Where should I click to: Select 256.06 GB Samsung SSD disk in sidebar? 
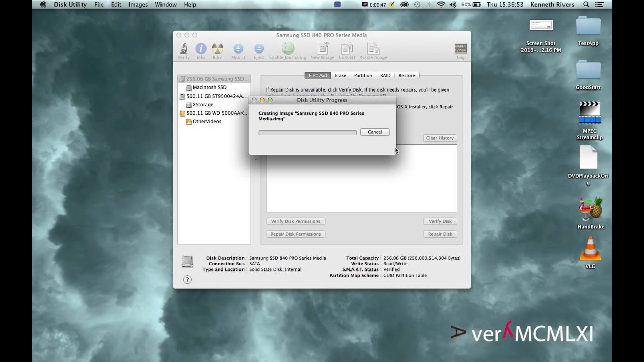pyautogui.click(x=214, y=79)
